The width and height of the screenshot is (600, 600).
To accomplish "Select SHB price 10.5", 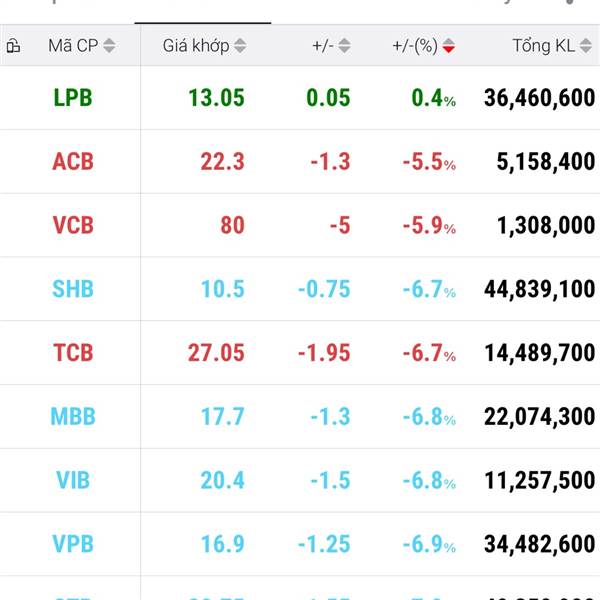I will click(x=222, y=289).
